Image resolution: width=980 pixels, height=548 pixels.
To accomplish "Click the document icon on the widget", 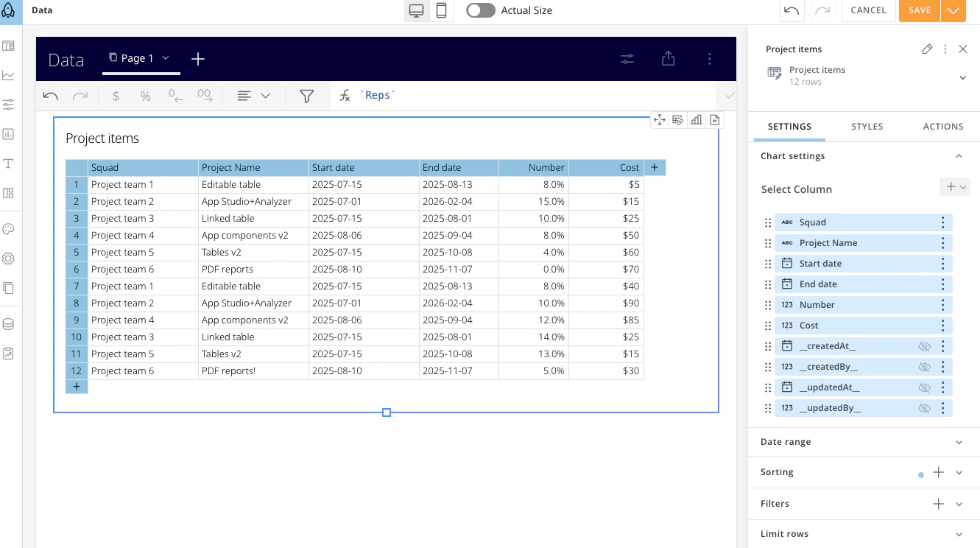I will (715, 120).
